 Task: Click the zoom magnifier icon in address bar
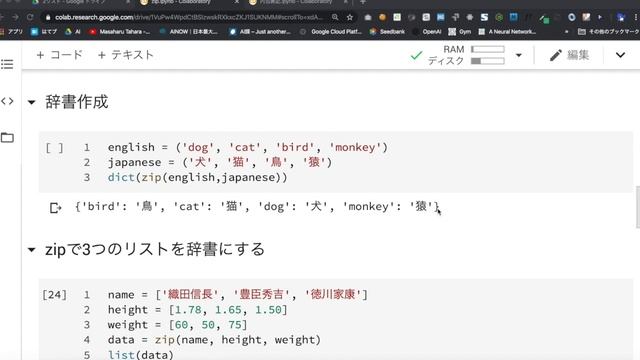[335, 17]
